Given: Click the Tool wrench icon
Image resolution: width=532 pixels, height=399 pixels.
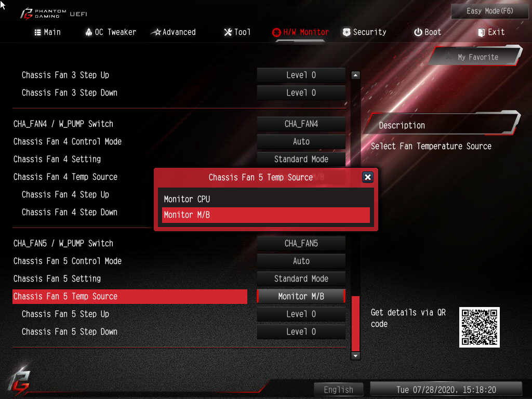Looking at the screenshot, I should pos(228,32).
